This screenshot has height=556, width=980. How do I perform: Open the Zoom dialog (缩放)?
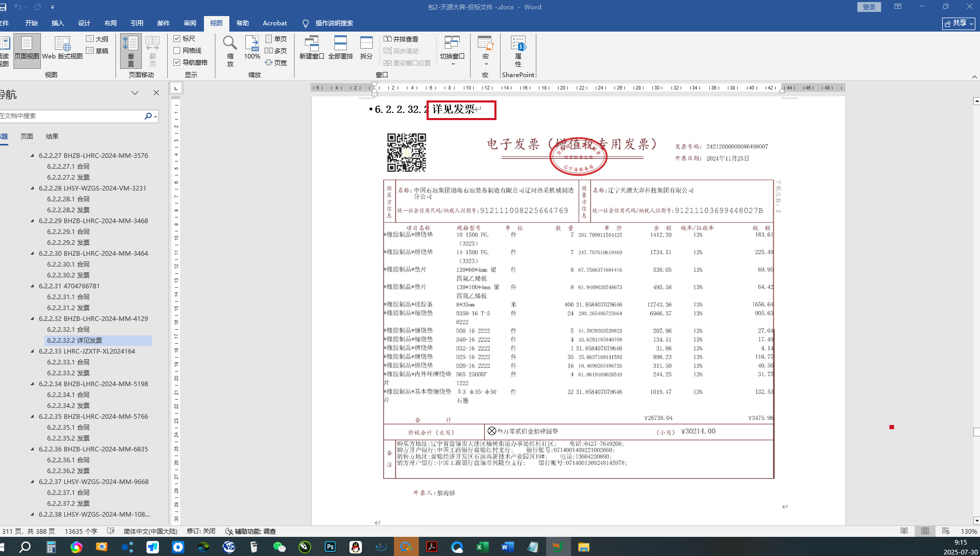(230, 51)
